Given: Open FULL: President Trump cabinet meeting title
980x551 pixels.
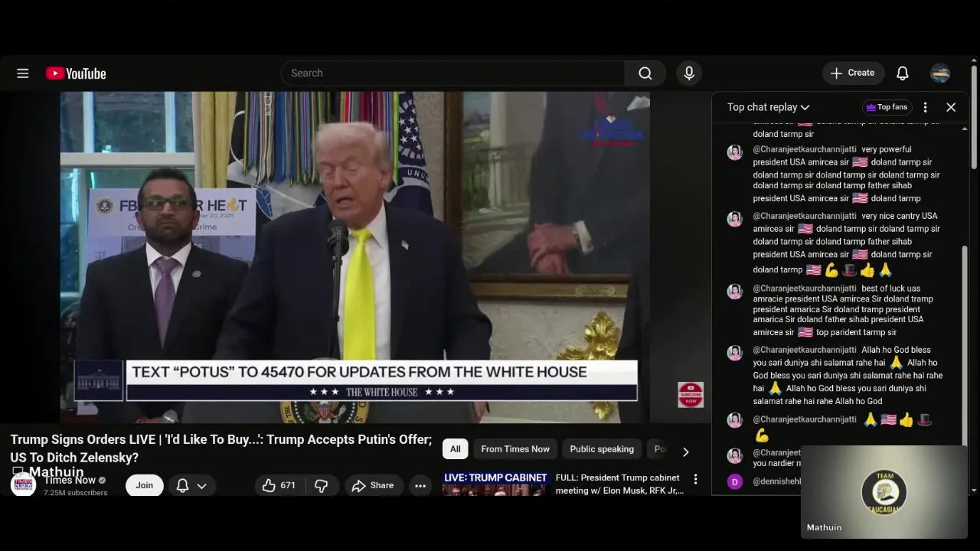Looking at the screenshot, I should [619, 484].
